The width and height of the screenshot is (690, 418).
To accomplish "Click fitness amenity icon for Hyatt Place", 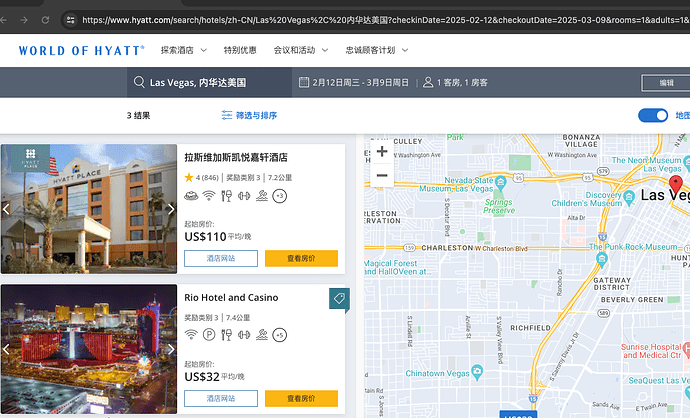I will click(244, 195).
